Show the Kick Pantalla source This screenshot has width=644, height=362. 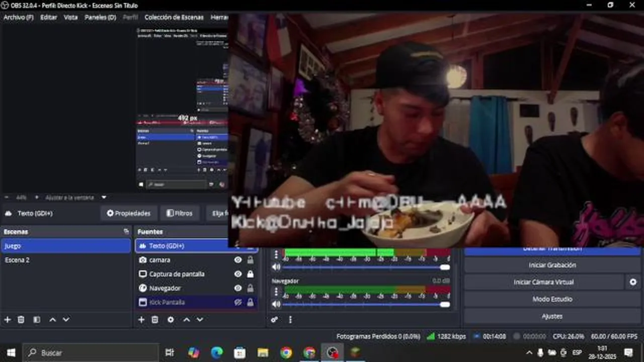point(238,302)
